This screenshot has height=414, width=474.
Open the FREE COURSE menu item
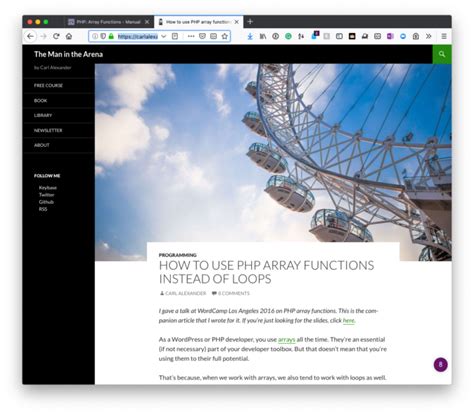(48, 86)
